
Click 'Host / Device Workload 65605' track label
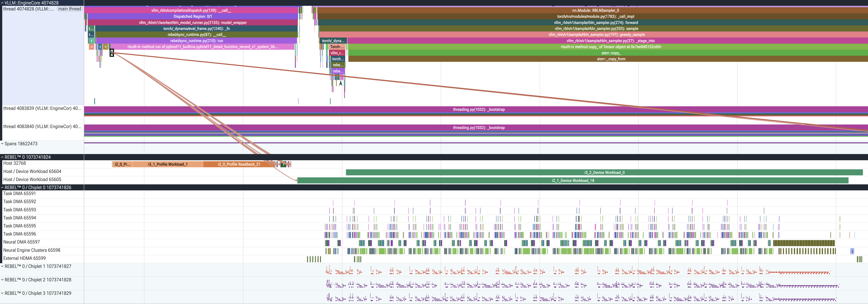pyautogui.click(x=32, y=180)
